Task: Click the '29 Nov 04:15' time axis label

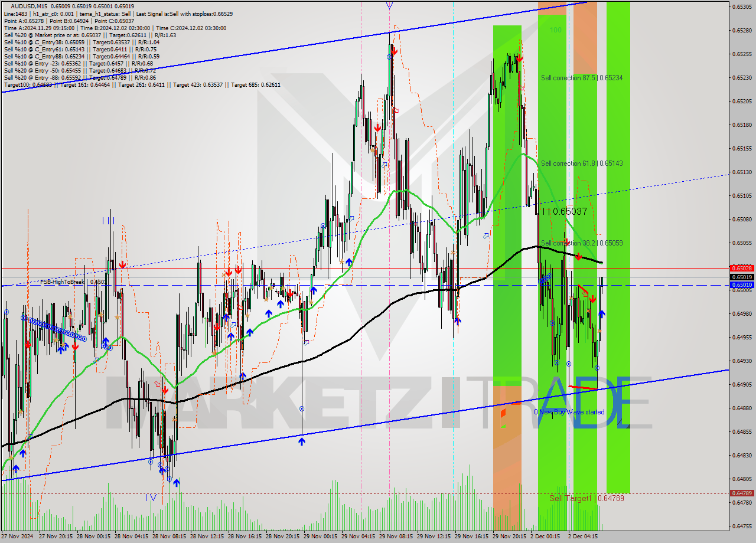Action: (x=359, y=537)
